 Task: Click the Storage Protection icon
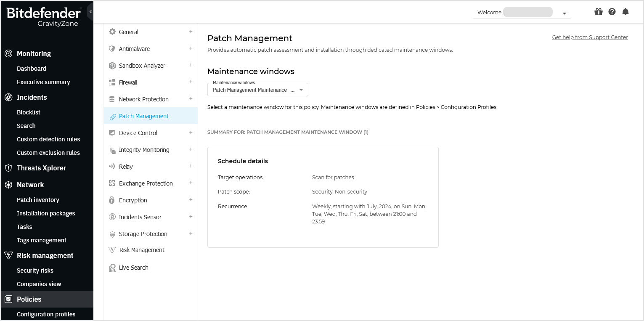pos(112,234)
